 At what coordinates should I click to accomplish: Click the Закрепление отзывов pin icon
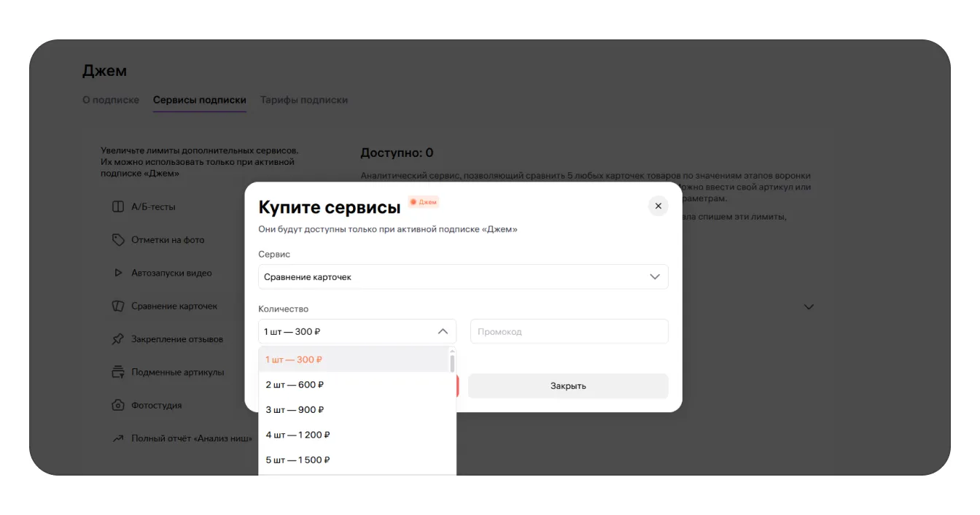[x=118, y=339]
